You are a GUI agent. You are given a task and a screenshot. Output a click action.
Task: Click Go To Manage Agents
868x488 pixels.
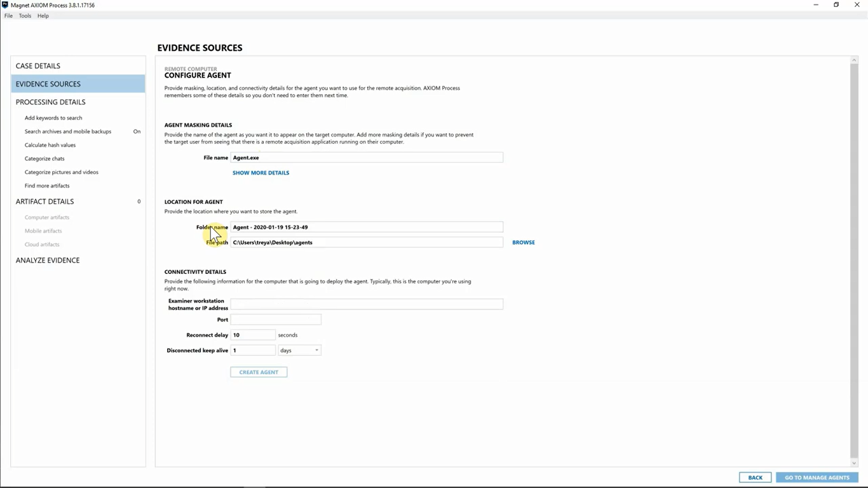click(x=816, y=477)
